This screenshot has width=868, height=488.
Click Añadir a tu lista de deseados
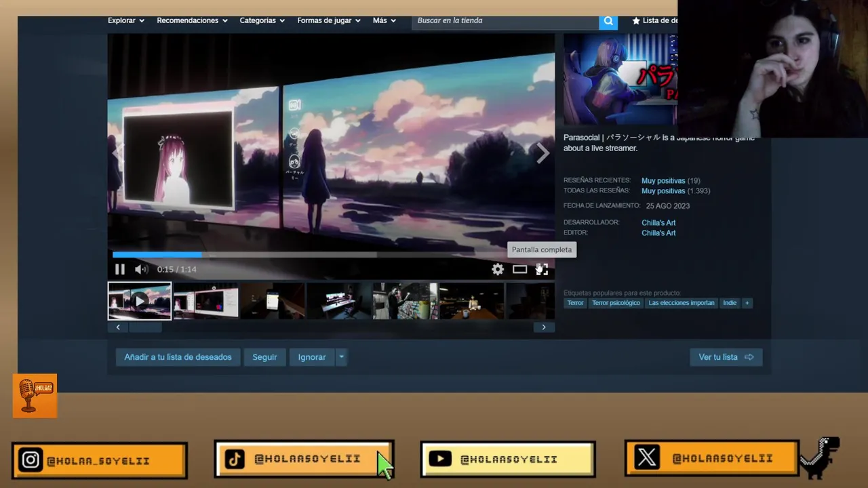(178, 357)
